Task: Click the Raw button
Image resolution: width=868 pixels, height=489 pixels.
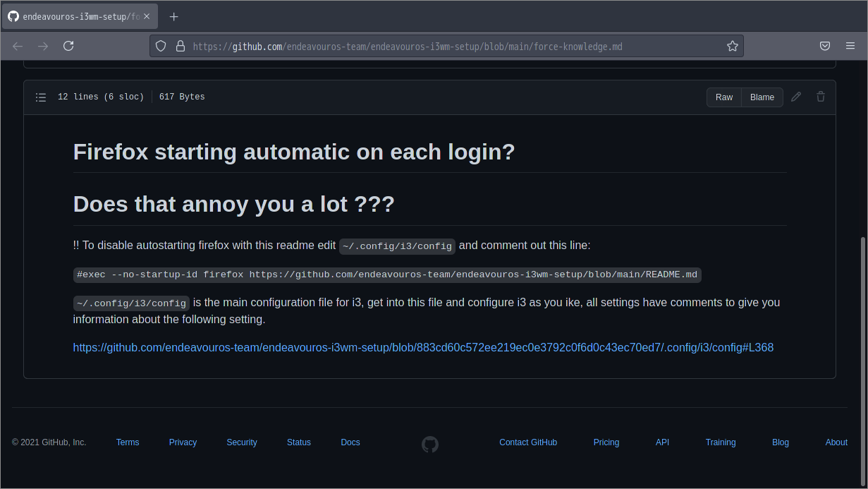Action: 724,97
